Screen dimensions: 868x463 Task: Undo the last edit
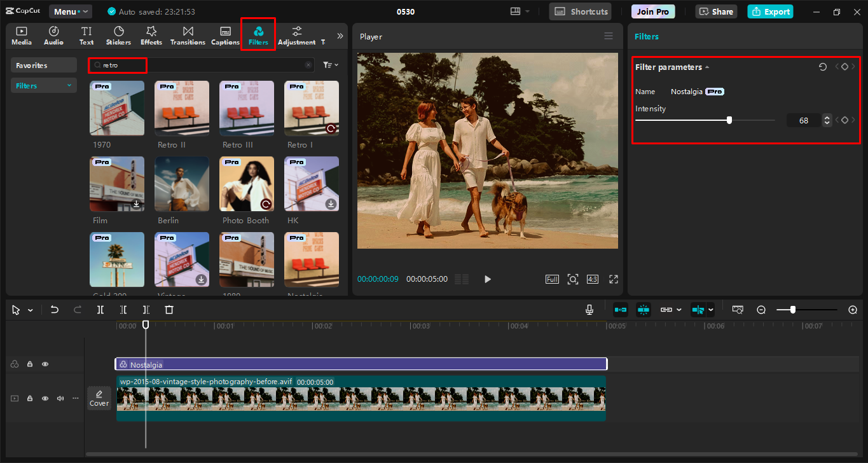pos(55,310)
